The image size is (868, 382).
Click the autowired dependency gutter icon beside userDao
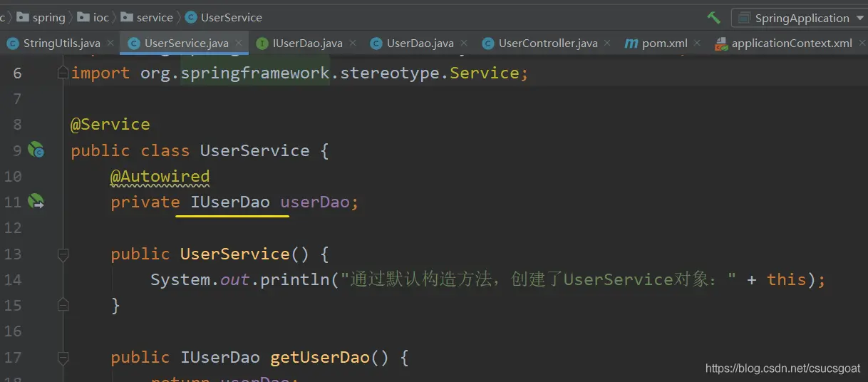pyautogui.click(x=36, y=202)
